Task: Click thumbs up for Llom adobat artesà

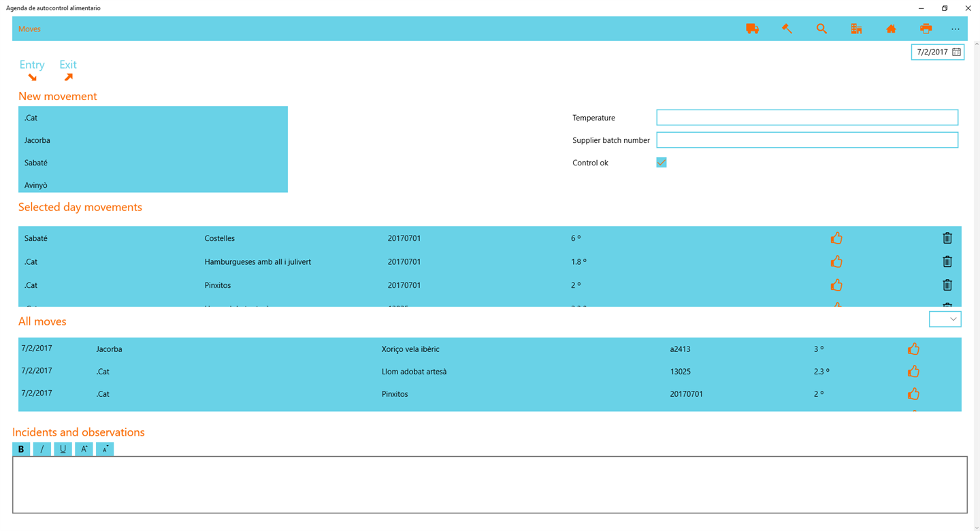Action: [913, 372]
